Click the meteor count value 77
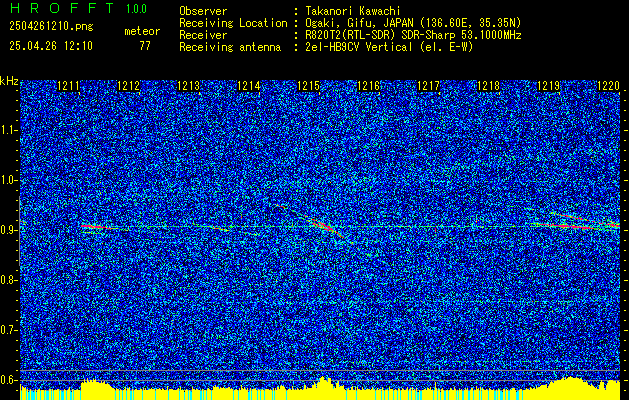Screen dimensions: 629x400 [x=145, y=46]
